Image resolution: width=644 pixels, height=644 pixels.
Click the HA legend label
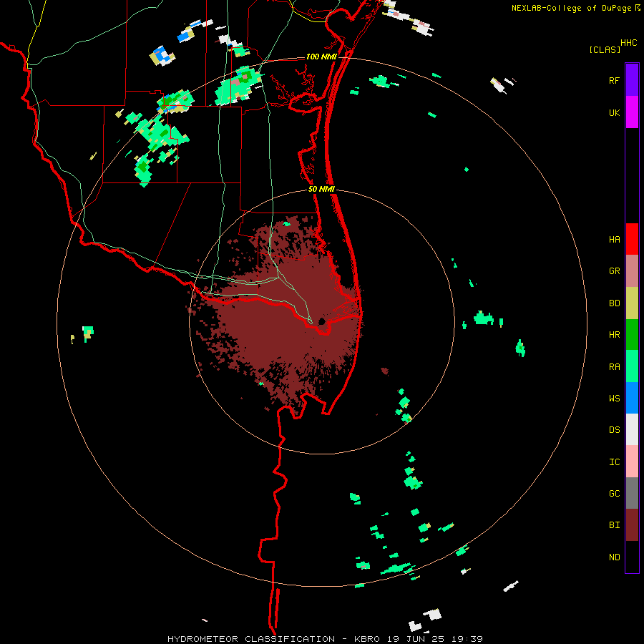click(614, 240)
